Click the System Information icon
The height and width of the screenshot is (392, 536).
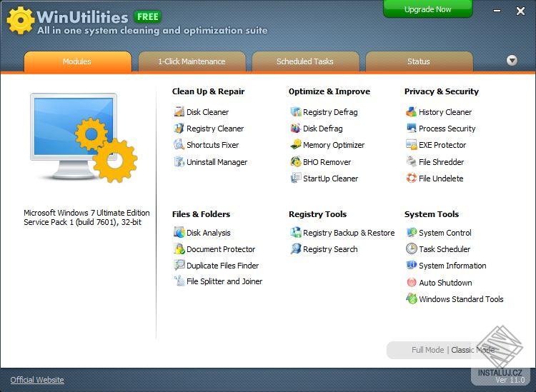tap(411, 266)
